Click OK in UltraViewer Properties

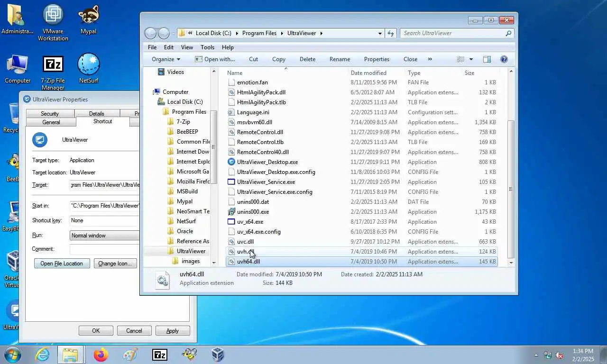pyautogui.click(x=96, y=331)
